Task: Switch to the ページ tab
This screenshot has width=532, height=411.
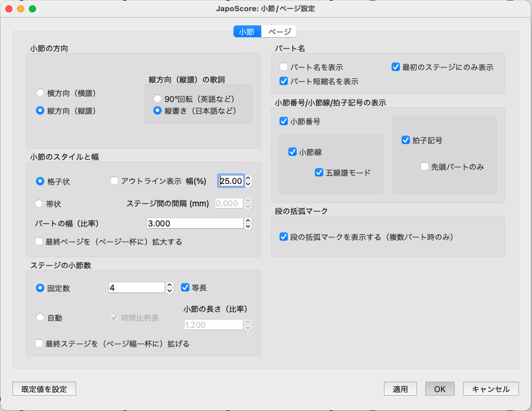Action: click(x=279, y=31)
